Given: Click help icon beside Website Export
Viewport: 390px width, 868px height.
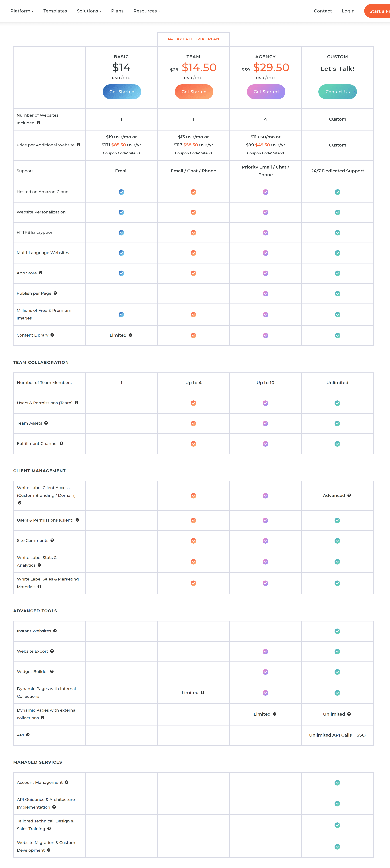Looking at the screenshot, I should point(52,651).
